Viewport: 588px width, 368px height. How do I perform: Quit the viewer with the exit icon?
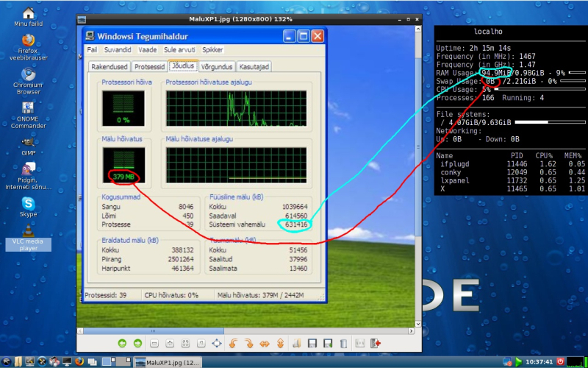(376, 343)
